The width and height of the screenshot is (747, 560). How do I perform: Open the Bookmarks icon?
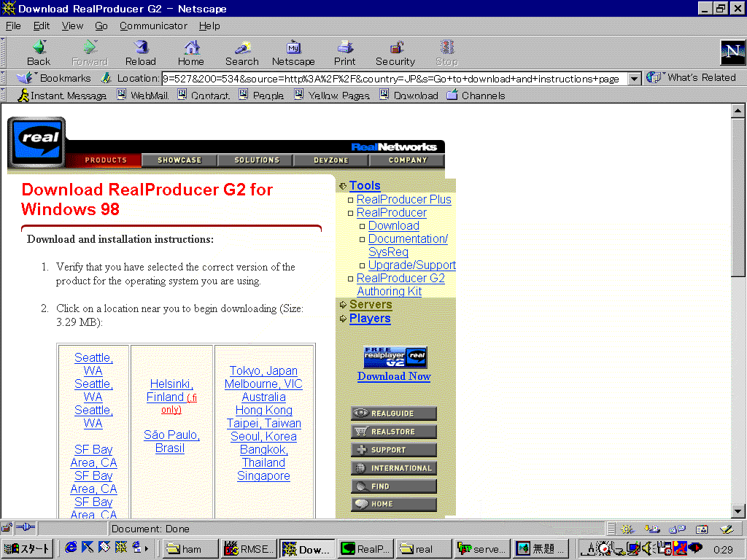(x=25, y=77)
